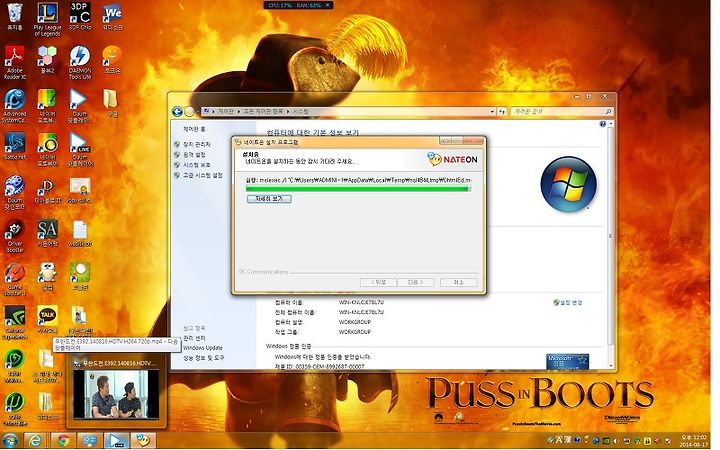Viewport: 720px width, 450px height.
Task: Open 제어판 홈 sidebar link
Action: (x=194, y=129)
